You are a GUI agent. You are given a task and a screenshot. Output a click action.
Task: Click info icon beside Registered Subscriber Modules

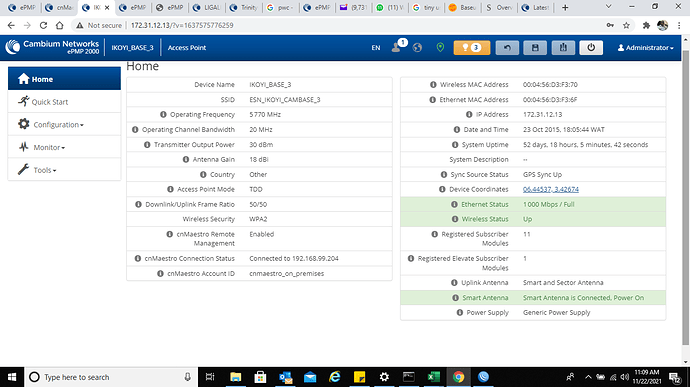434,234
